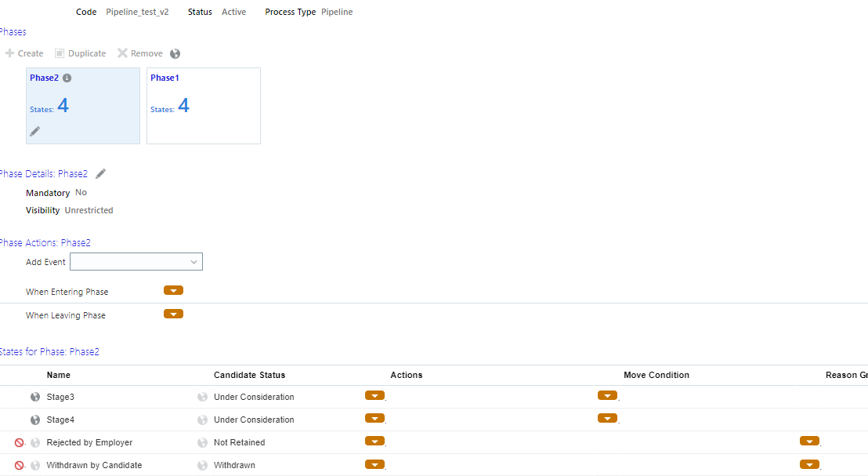868x476 pixels.
Task: Expand the When Leaving Phase action menu
Action: click(173, 314)
